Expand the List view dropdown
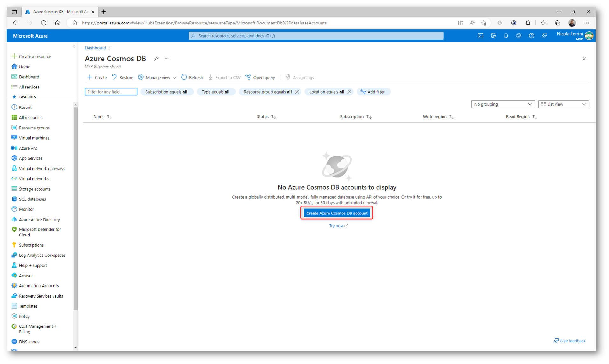This screenshot has width=609, height=364. coord(563,104)
